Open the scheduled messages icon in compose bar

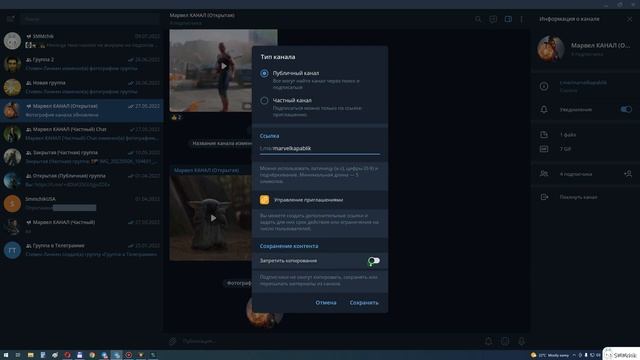(505, 341)
